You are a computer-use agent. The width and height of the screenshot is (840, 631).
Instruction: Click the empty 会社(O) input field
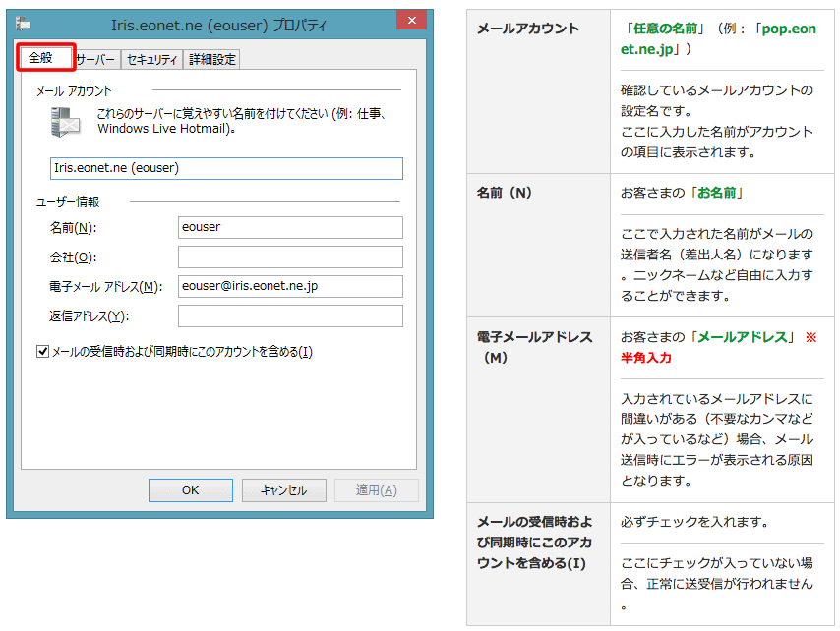[290, 257]
